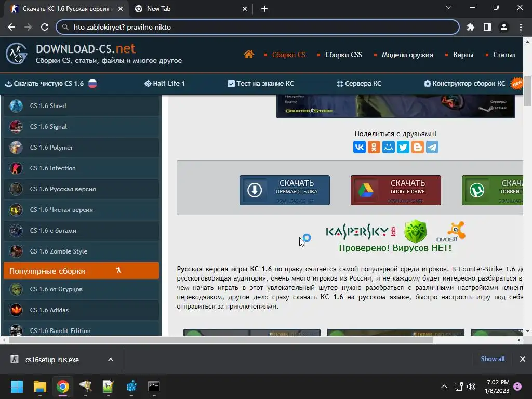Show hidden system tray icons
532x399 pixels.
click(444, 387)
